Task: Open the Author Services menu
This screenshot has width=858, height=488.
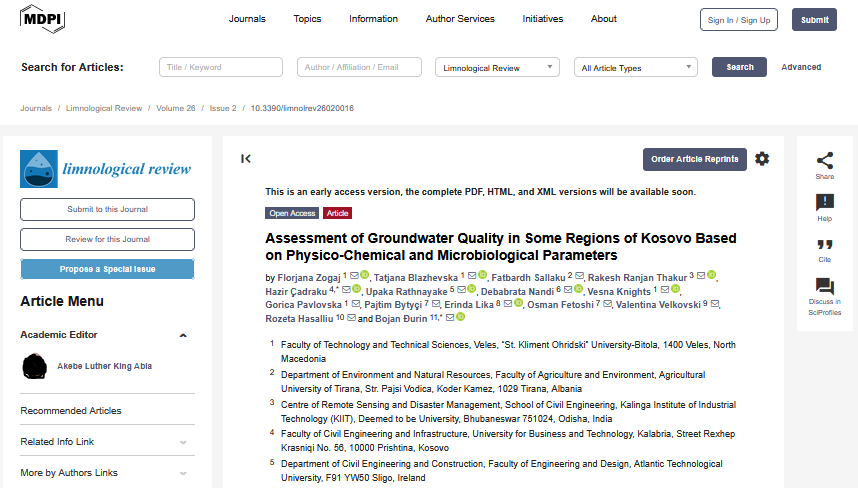Action: pos(460,19)
